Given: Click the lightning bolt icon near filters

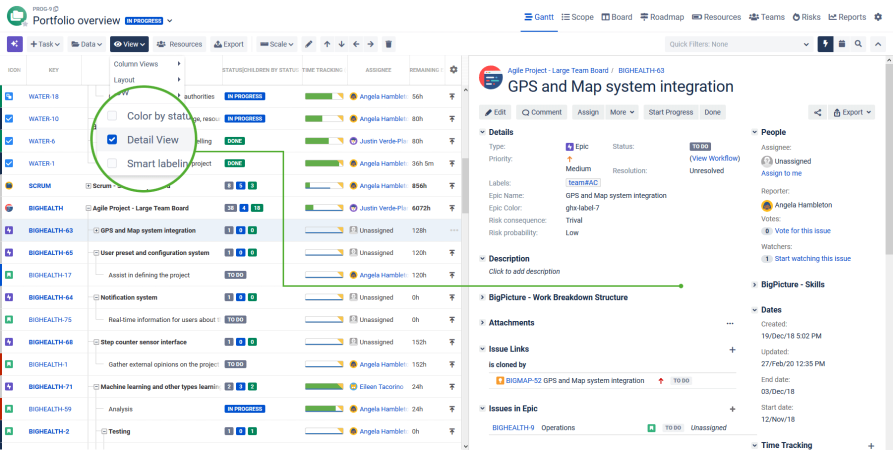Looking at the screenshot, I should pos(825,44).
